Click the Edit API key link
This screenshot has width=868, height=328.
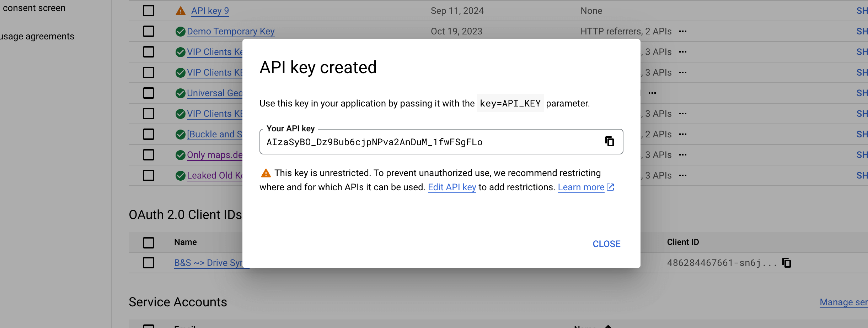tap(452, 187)
